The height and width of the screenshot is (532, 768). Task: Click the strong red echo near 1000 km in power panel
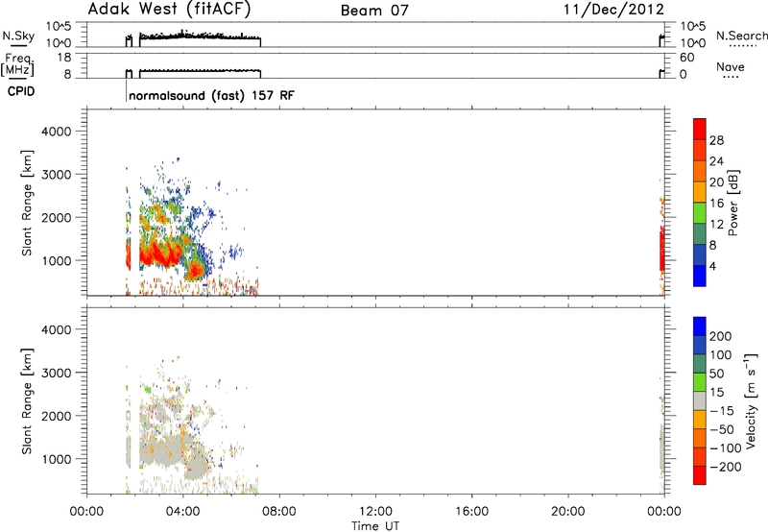pyautogui.click(x=159, y=254)
